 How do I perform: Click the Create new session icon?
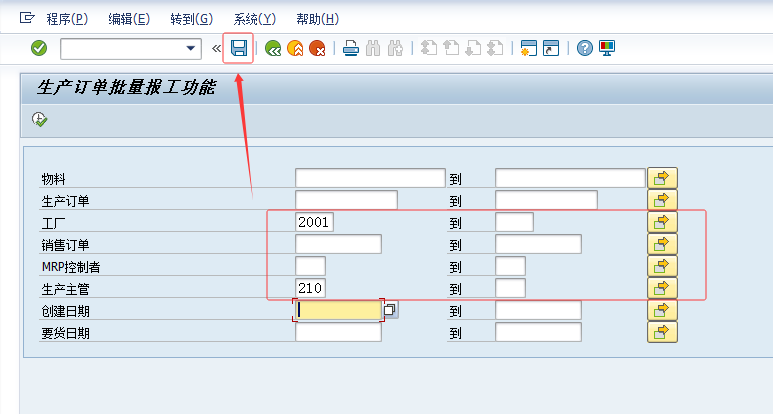tap(529, 48)
